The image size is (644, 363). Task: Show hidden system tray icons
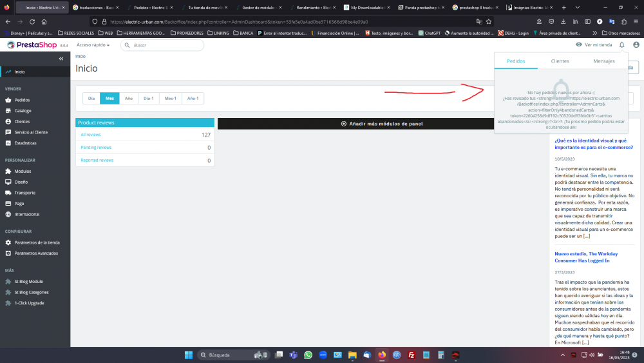pos(563,355)
